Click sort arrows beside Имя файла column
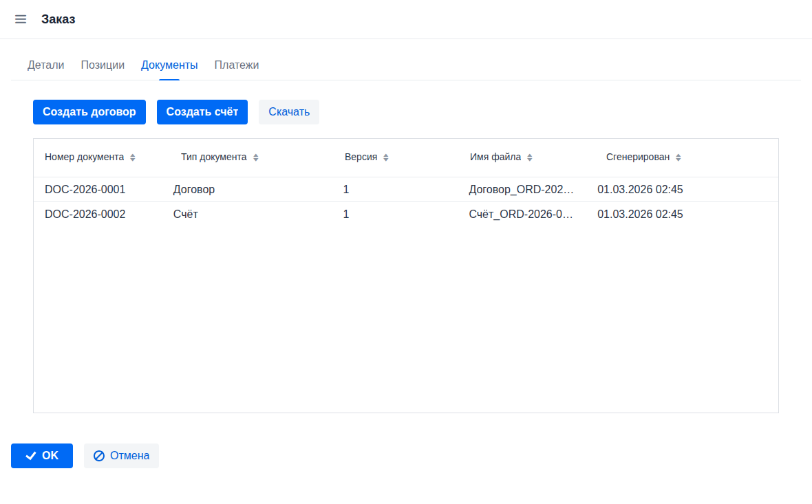 (x=530, y=157)
